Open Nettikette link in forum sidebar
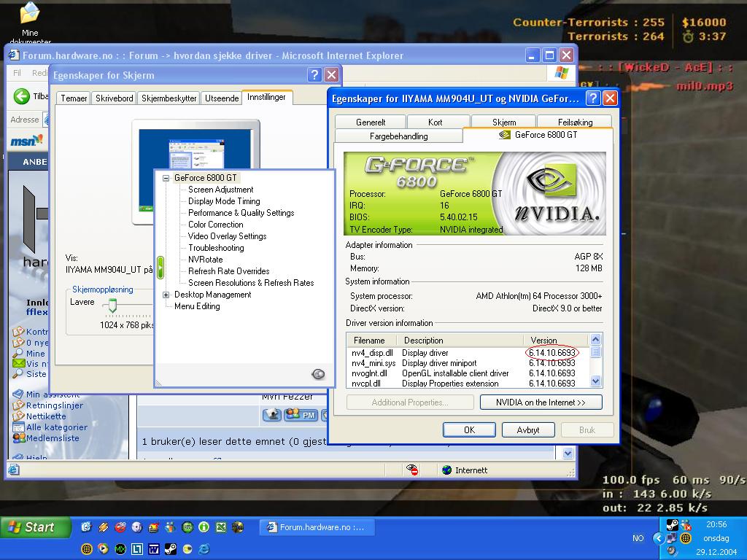Viewport: 747px width, 560px height. click(46, 416)
